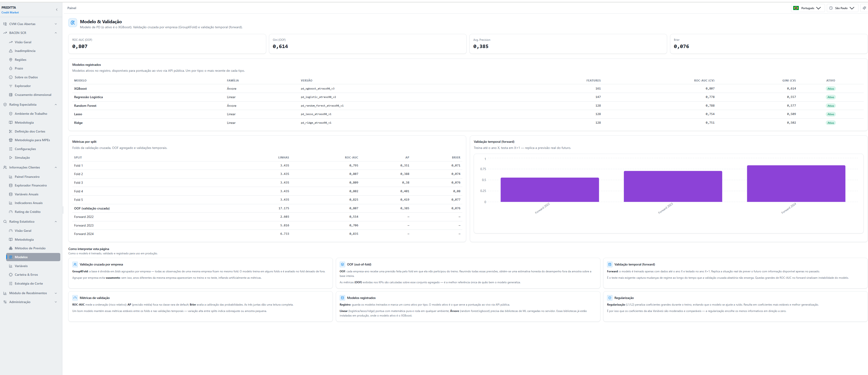
Task: Open Metodologia under Rating Especialista
Action: 33,123
